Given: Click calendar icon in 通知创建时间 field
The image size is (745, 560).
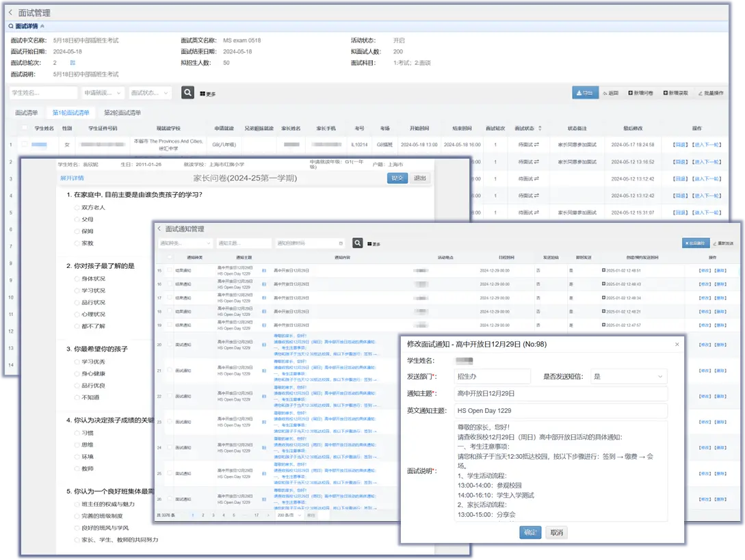Looking at the screenshot, I should pos(341,243).
